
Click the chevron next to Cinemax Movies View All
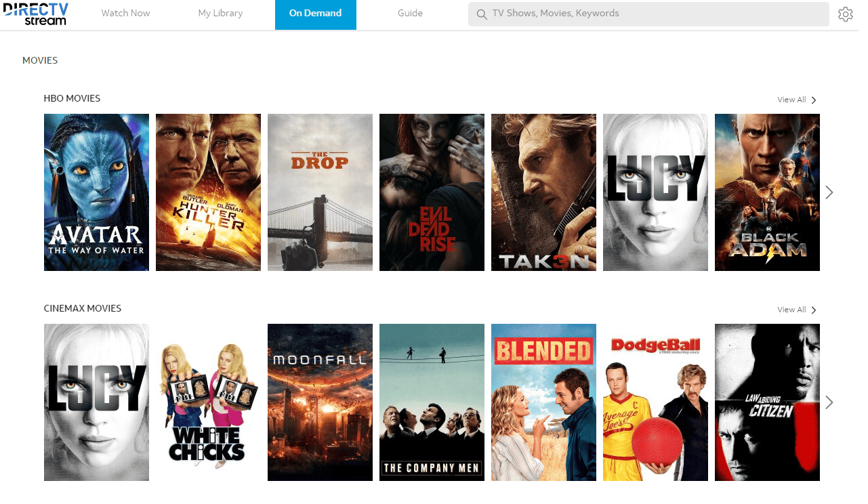tap(812, 310)
